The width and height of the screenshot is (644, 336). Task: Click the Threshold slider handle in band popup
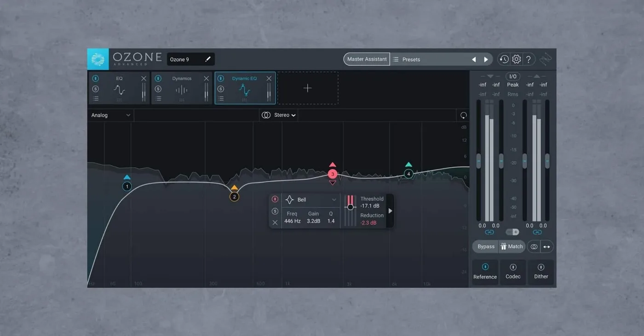pos(351,207)
